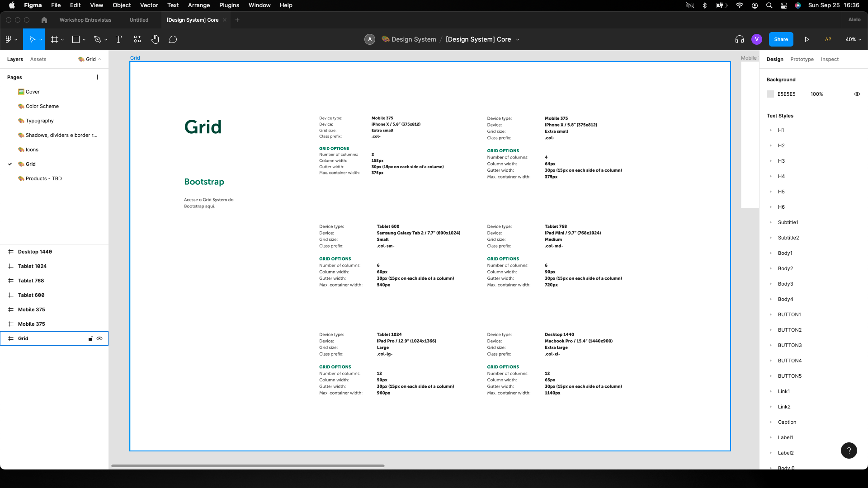The image size is (868, 488).
Task: Click the blue Share button
Action: 781,39
